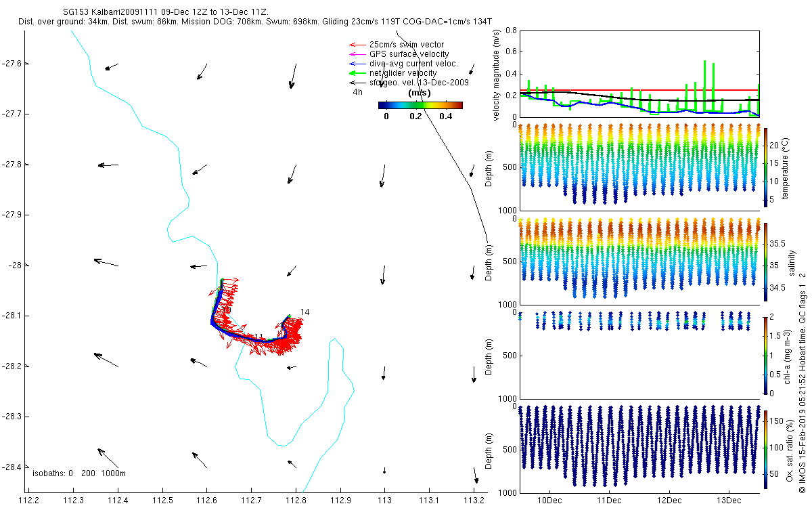Click the -27.9 latitude tick label

tap(12, 215)
